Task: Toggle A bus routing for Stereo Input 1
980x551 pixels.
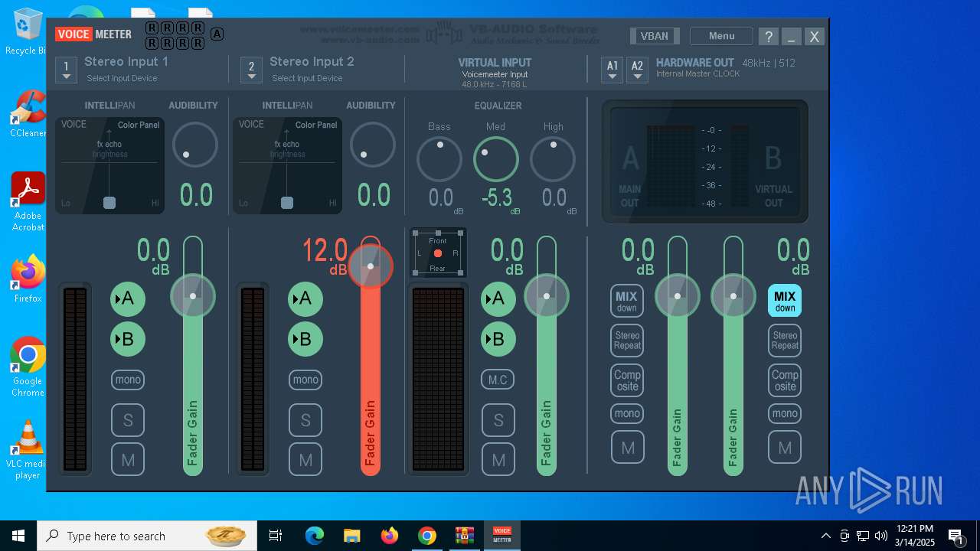Action: (128, 298)
